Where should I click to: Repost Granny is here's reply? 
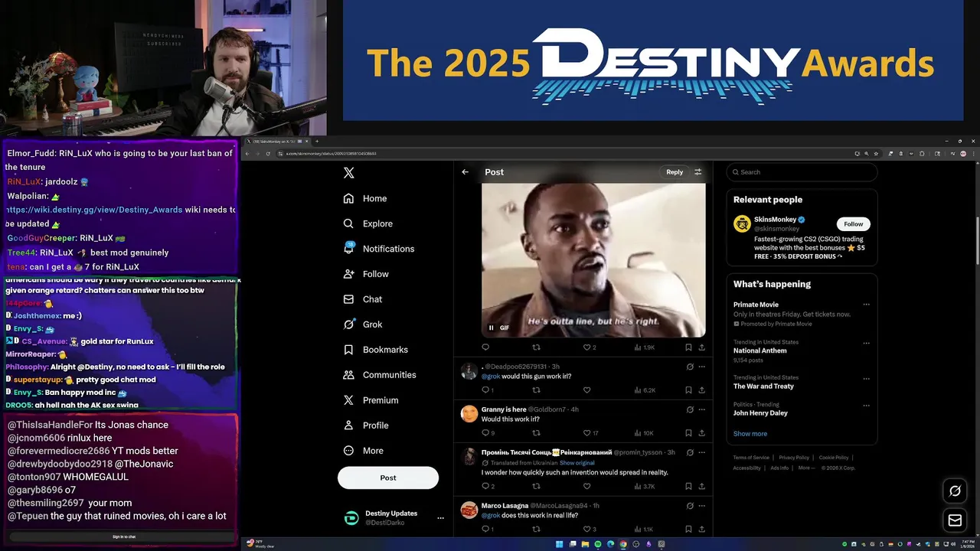click(x=536, y=433)
